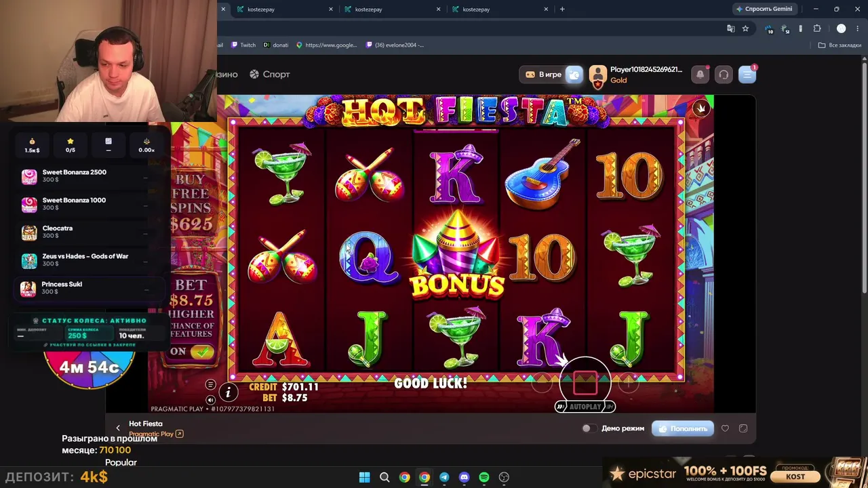Decrease the bet with the minus button
The width and height of the screenshot is (868, 488).
click(542, 384)
